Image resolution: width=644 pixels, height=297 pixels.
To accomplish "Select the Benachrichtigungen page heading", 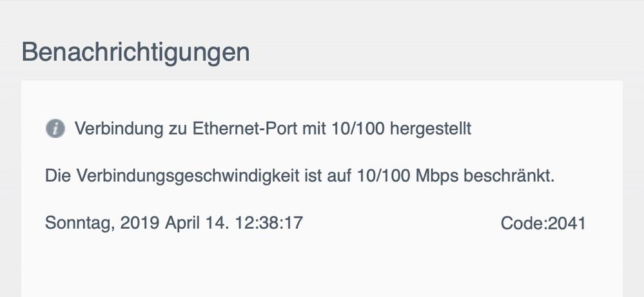I will (135, 53).
